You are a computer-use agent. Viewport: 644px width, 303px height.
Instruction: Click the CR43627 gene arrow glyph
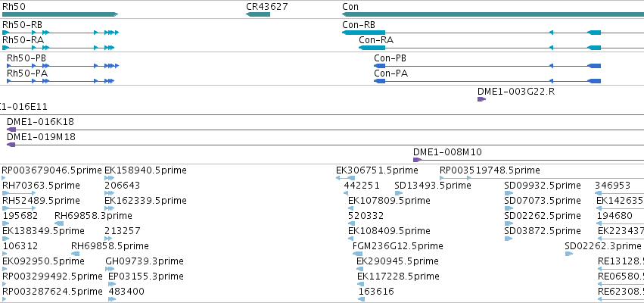258,14
